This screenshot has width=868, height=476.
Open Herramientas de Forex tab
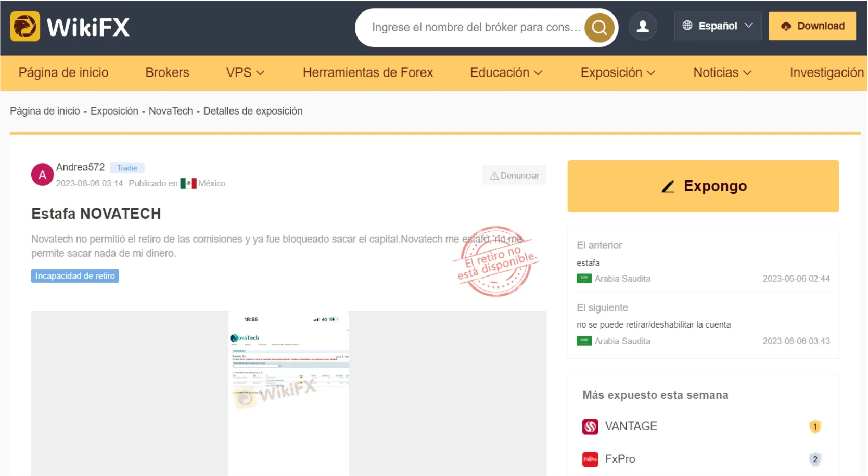[x=368, y=73]
